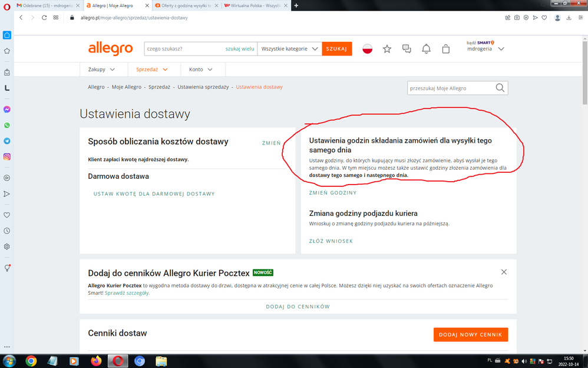This screenshot has width=588, height=368.
Task: Open the Wszystkie kategorie dropdown
Action: click(289, 49)
